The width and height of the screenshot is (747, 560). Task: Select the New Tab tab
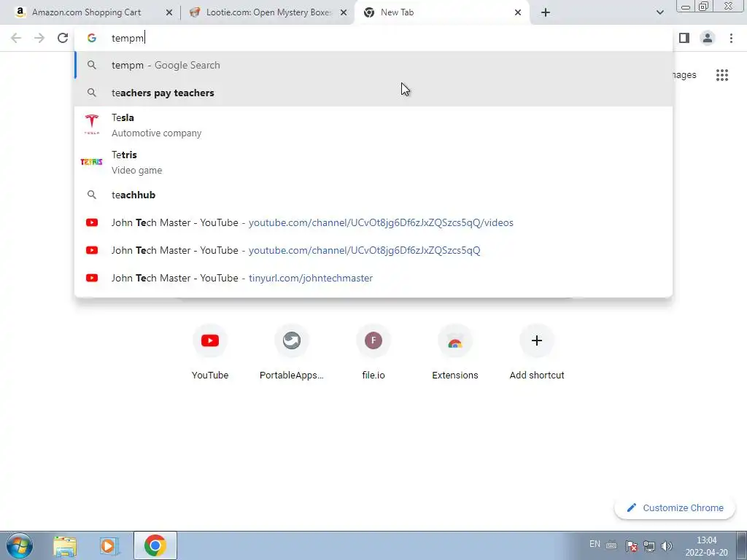442,12
